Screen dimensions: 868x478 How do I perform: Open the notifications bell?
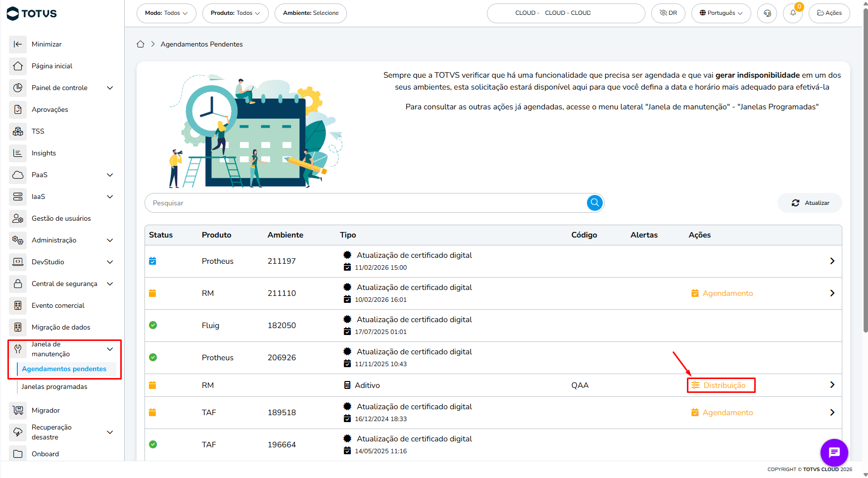793,13
